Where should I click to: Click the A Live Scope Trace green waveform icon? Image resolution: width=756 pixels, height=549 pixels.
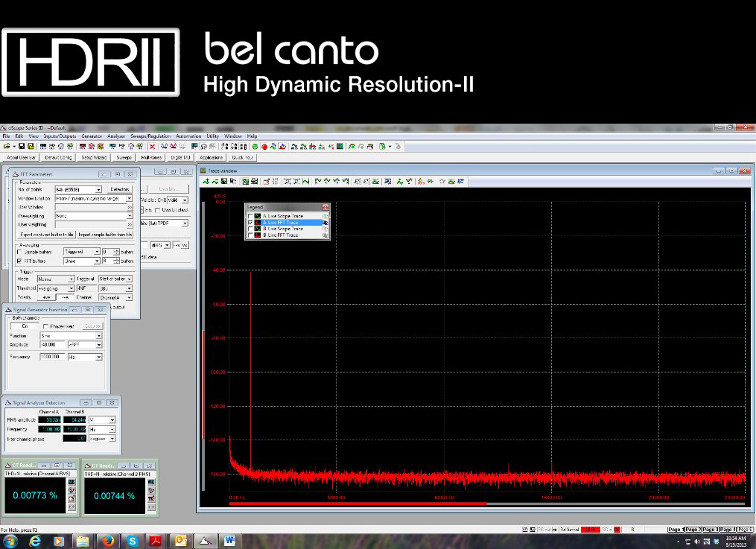coord(258,217)
